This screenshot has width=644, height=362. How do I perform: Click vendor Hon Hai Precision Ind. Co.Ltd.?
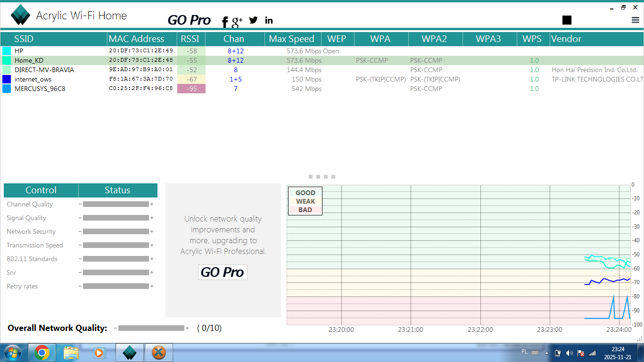[x=594, y=70]
